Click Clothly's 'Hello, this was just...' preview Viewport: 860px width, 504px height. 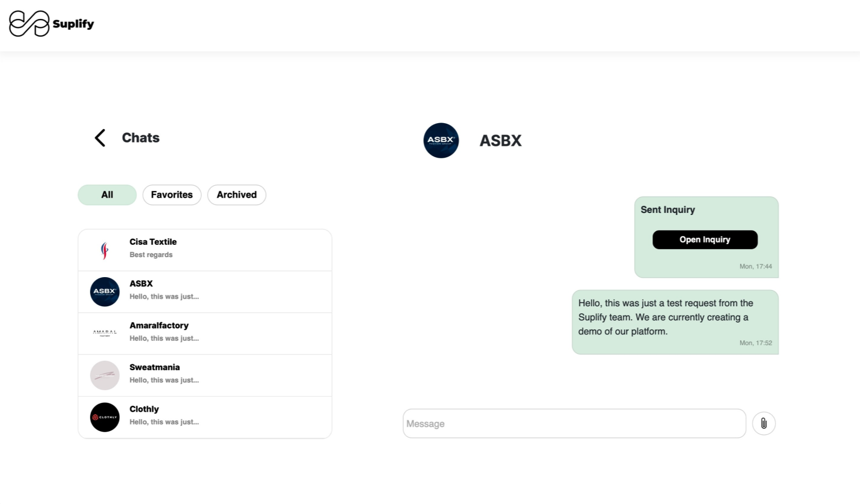point(164,422)
